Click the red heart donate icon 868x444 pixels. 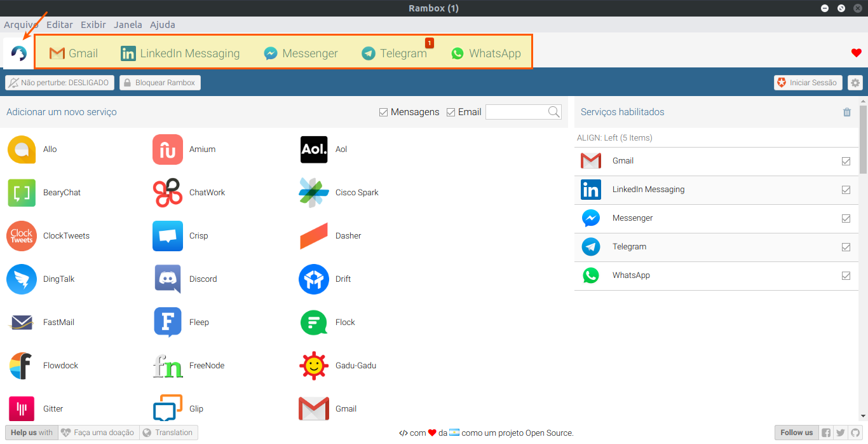point(856,53)
